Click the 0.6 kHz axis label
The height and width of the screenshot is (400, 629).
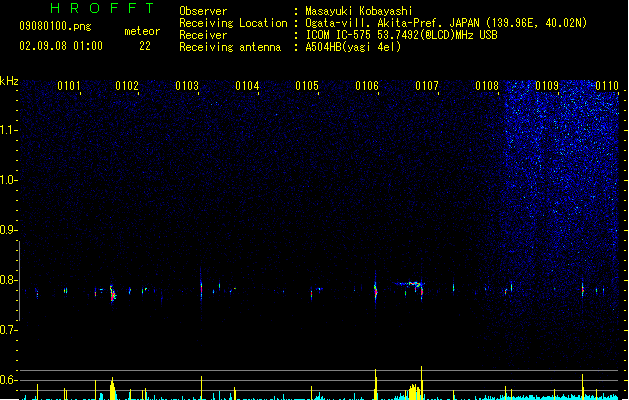(8, 380)
